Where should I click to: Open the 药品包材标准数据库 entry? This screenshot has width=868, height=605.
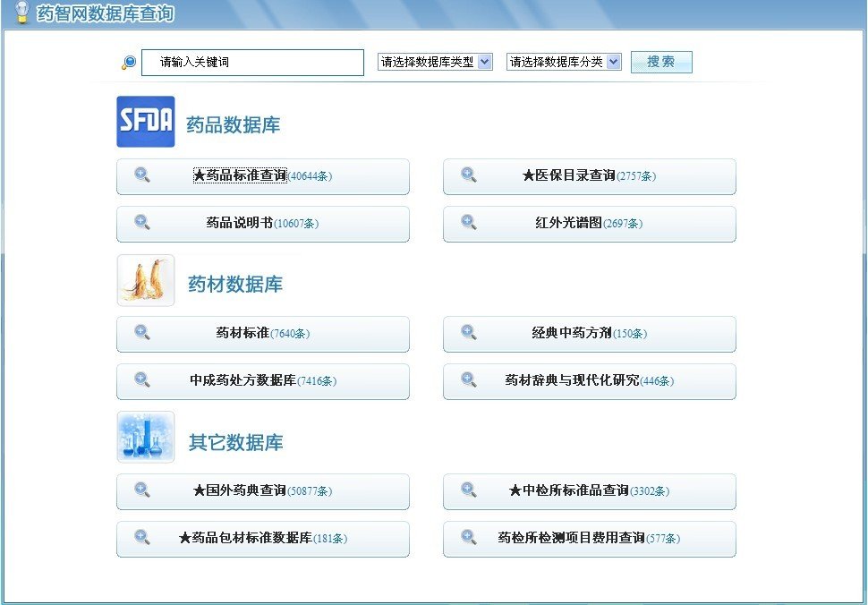pos(262,539)
